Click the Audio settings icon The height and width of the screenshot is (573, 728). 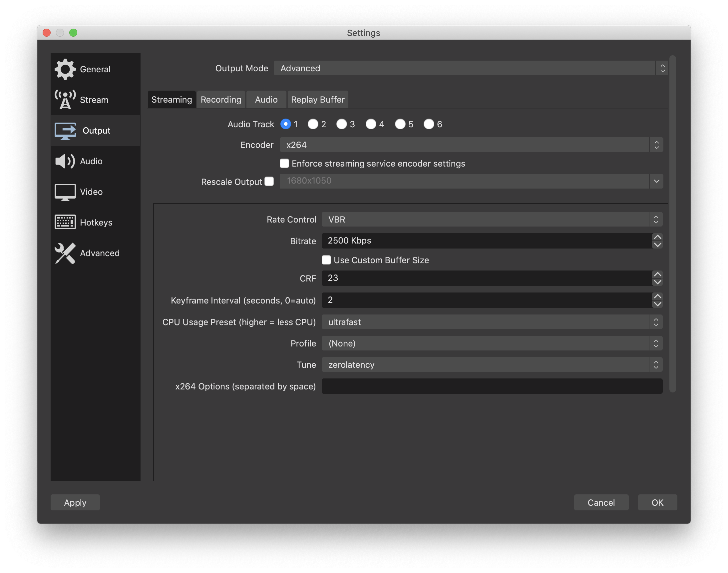pyautogui.click(x=66, y=161)
